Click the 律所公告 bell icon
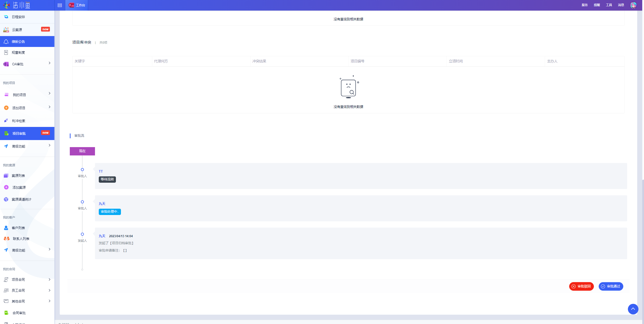 tap(6, 42)
